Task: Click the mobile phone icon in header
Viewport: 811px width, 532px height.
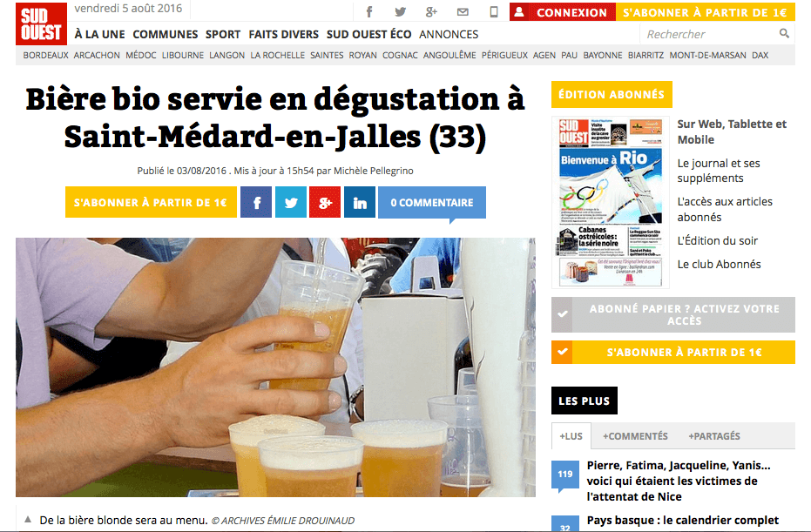Action: 494,12
